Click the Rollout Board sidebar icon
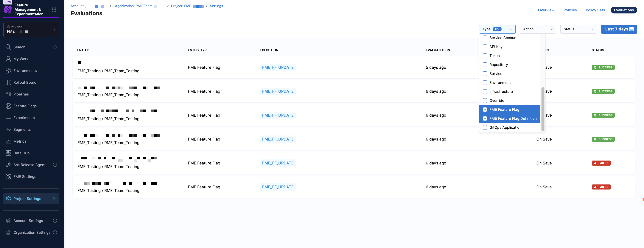The image size is (644, 248). point(8,82)
